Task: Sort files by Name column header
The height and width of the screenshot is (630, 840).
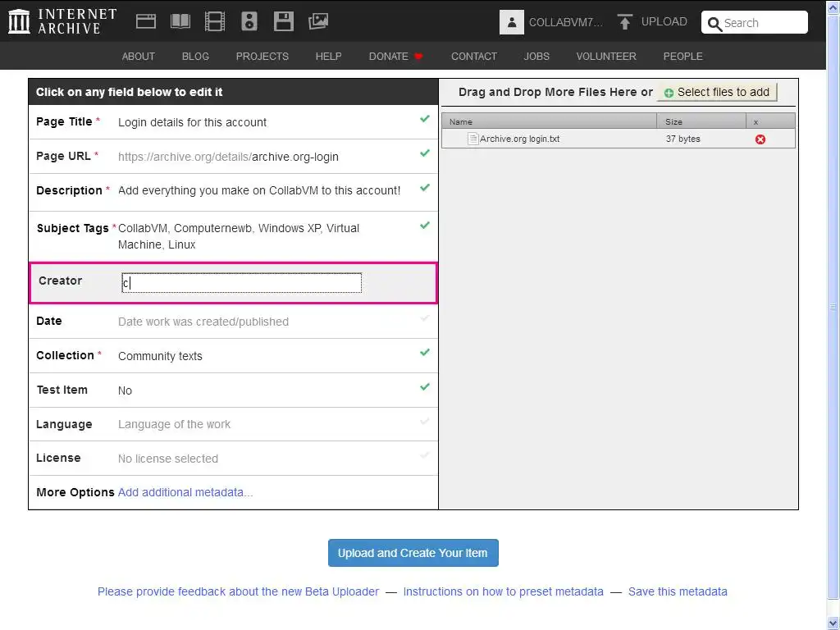Action: [x=549, y=121]
